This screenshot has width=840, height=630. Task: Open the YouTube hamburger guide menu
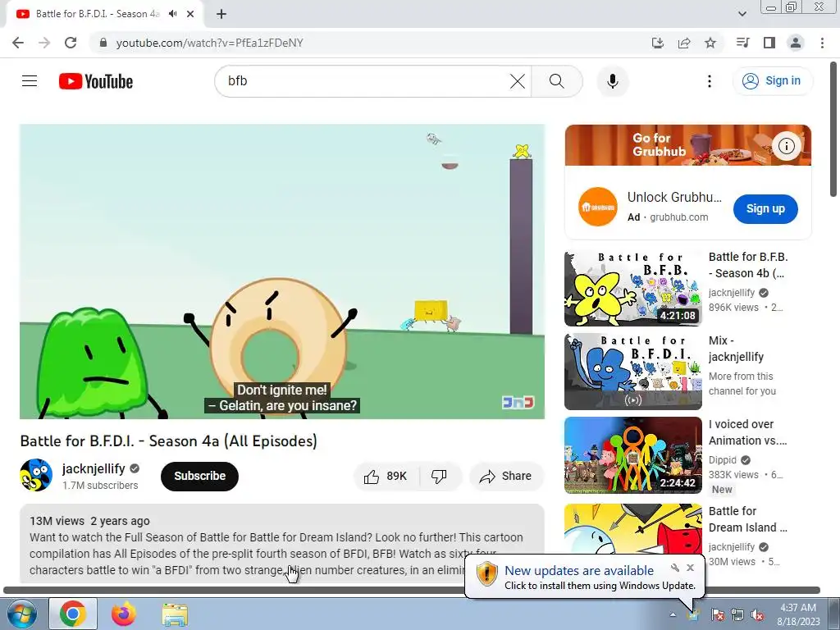point(30,81)
